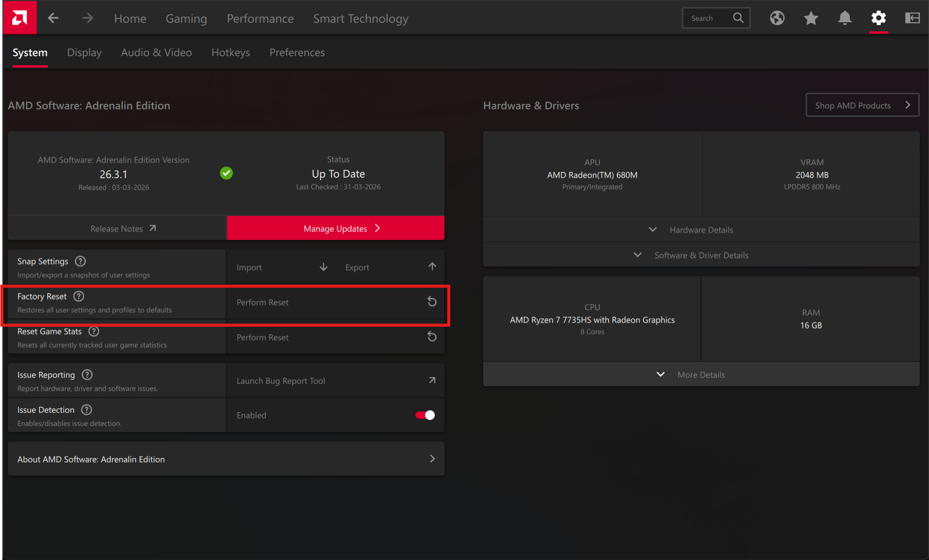Click Perform Reset for Factory Reset
The height and width of the screenshot is (560, 929).
coord(336,302)
